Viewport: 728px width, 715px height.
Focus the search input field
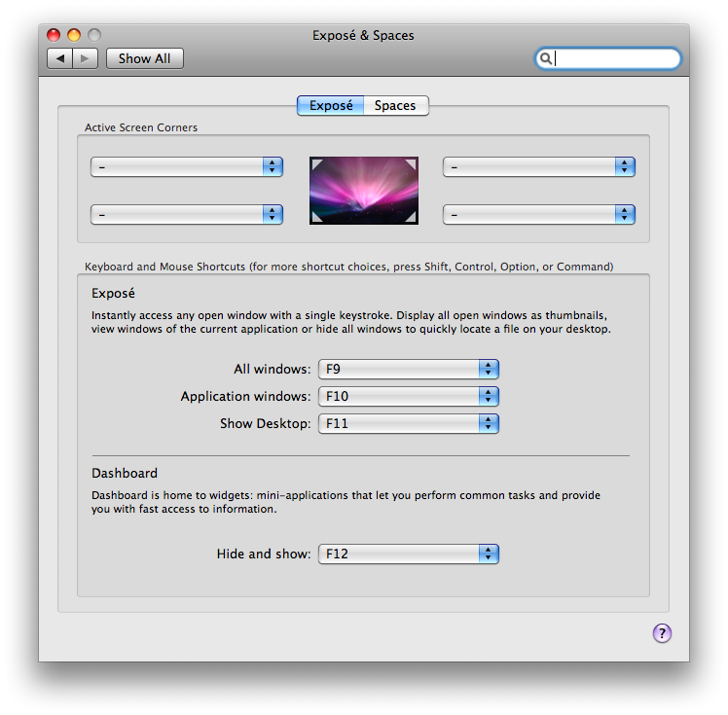[615, 58]
